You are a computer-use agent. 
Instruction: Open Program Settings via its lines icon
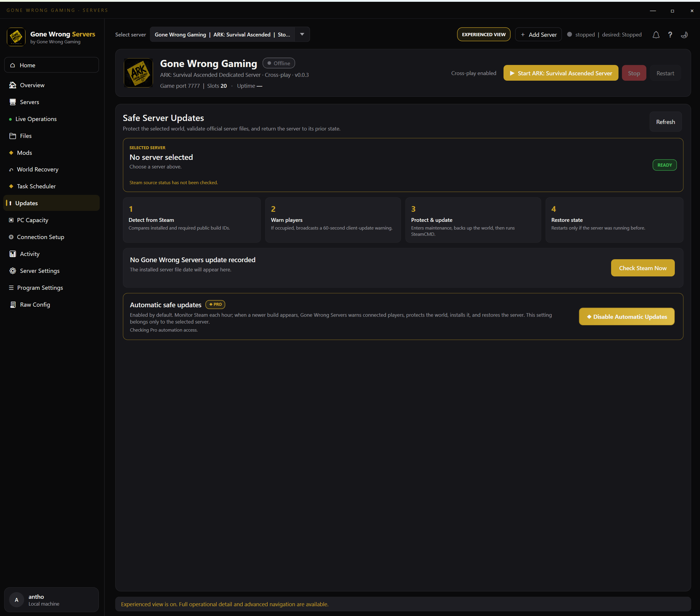pos(11,288)
